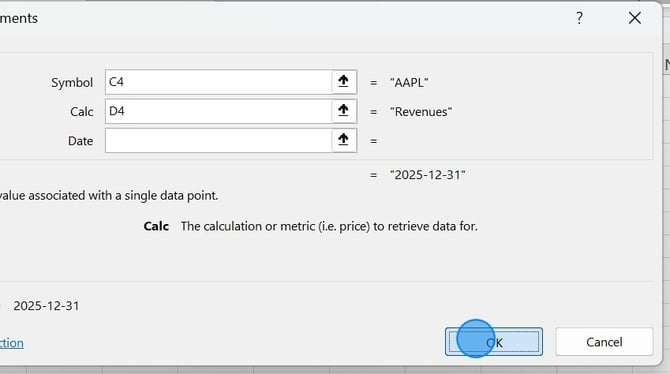Click the bold Calc description heading
Screen dimensions: 670x374
[156, 226]
